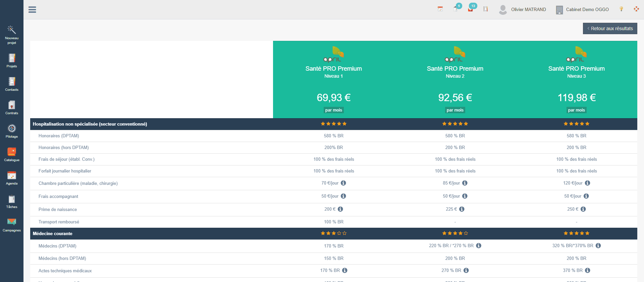Go to Contacts in the sidebar
This screenshot has height=282, width=644.
(12, 84)
